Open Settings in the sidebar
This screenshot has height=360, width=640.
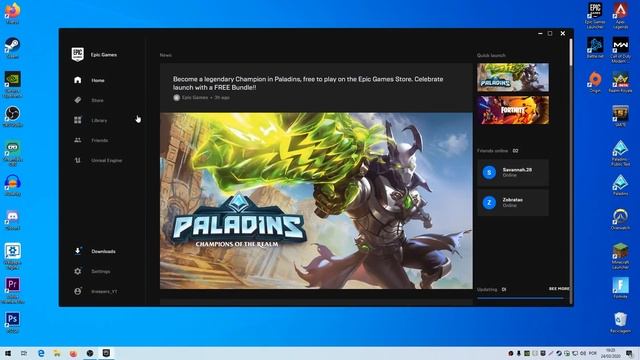(100, 271)
